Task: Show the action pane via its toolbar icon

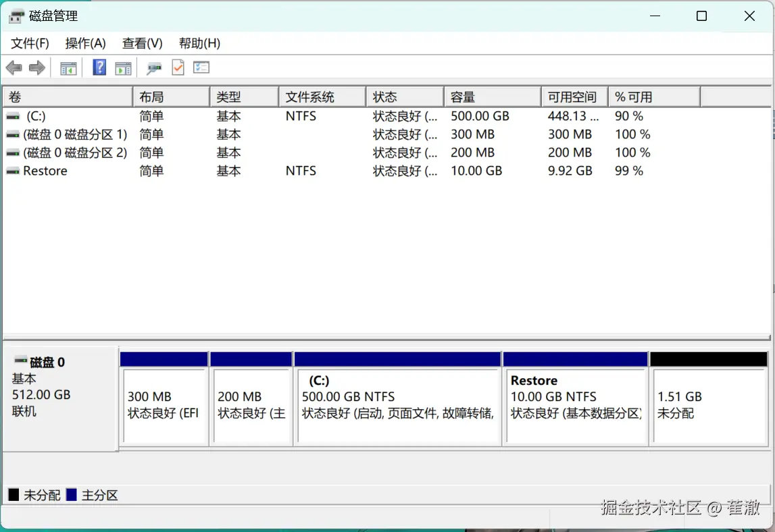Action: (x=123, y=68)
